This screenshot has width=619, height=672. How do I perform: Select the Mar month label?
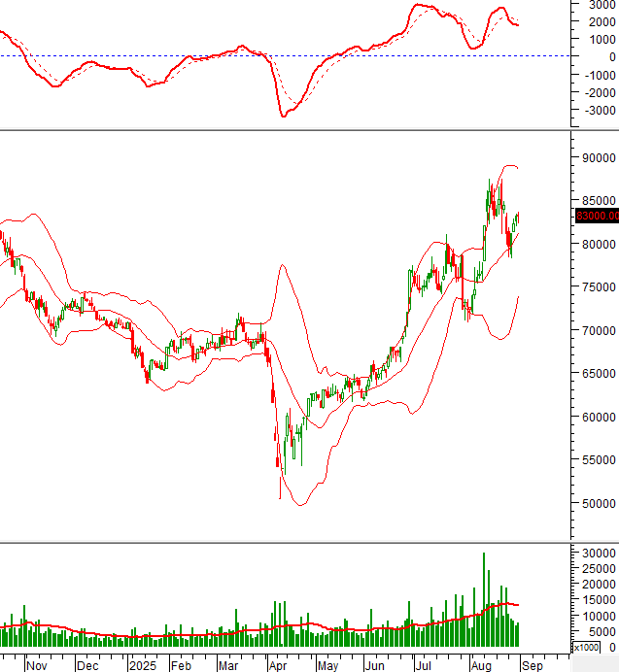tap(228, 665)
